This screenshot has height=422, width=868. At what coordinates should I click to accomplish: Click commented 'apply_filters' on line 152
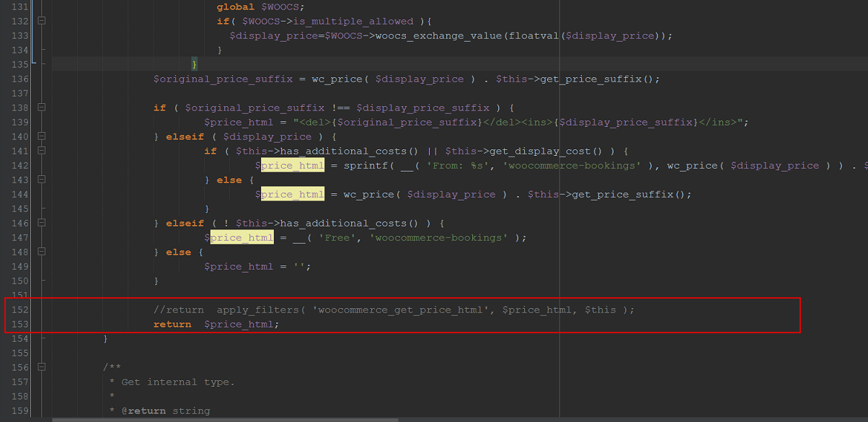click(257, 309)
